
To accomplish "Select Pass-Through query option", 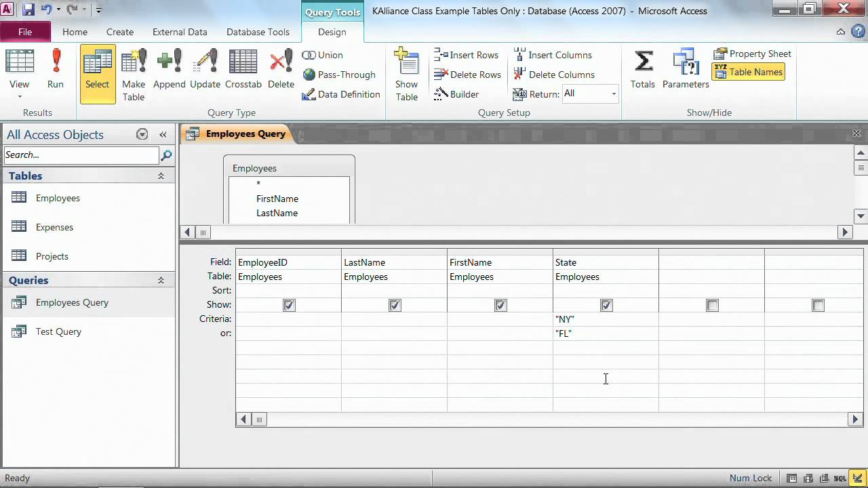I will coord(339,75).
